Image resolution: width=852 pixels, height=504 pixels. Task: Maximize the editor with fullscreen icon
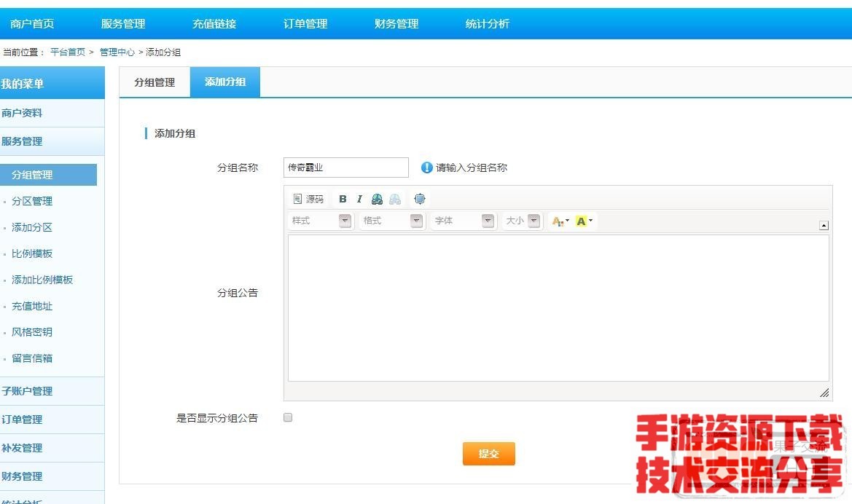[x=419, y=199]
